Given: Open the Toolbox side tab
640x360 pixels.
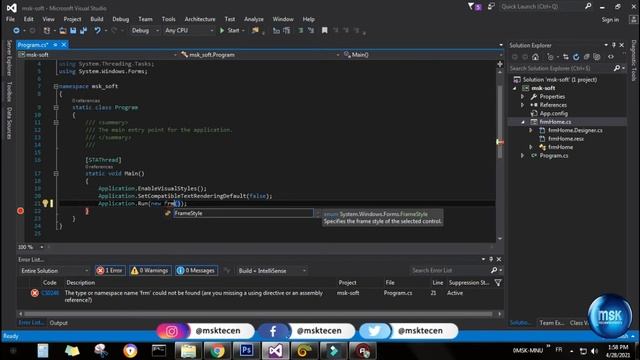Looking at the screenshot, I should (x=9, y=91).
